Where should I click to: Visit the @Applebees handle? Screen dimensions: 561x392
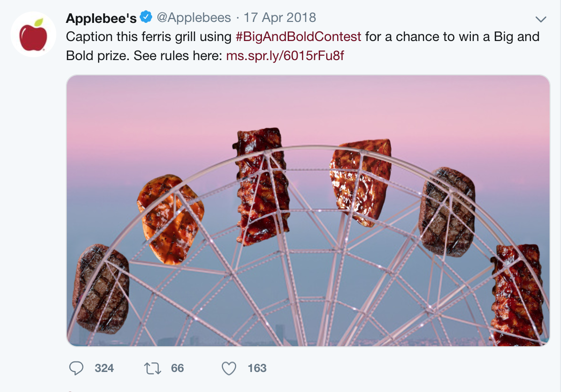click(x=194, y=18)
